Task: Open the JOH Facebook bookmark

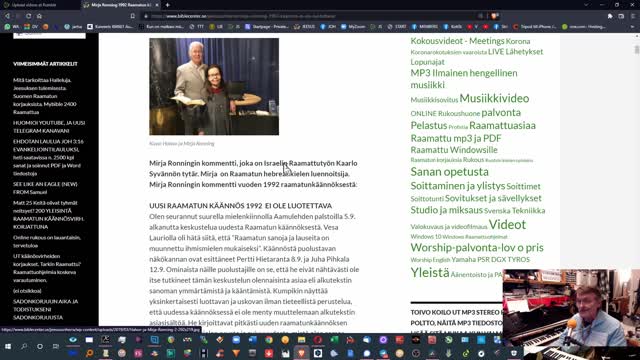Action: [x=328, y=27]
